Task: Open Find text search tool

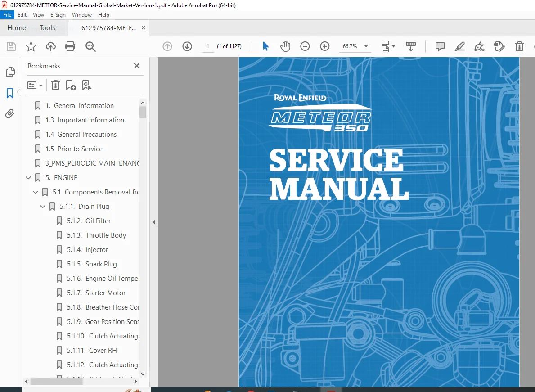Action: (x=90, y=46)
